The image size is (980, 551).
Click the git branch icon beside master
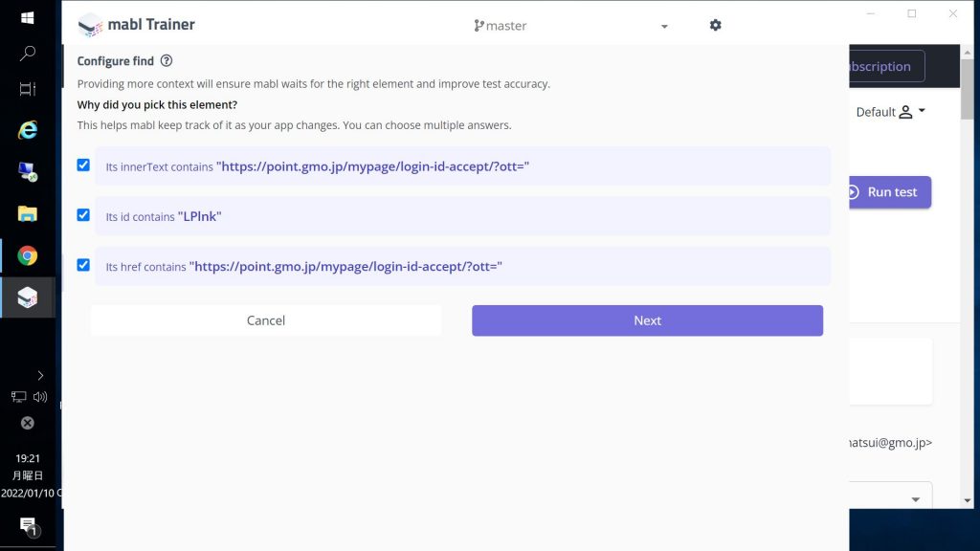pos(479,26)
